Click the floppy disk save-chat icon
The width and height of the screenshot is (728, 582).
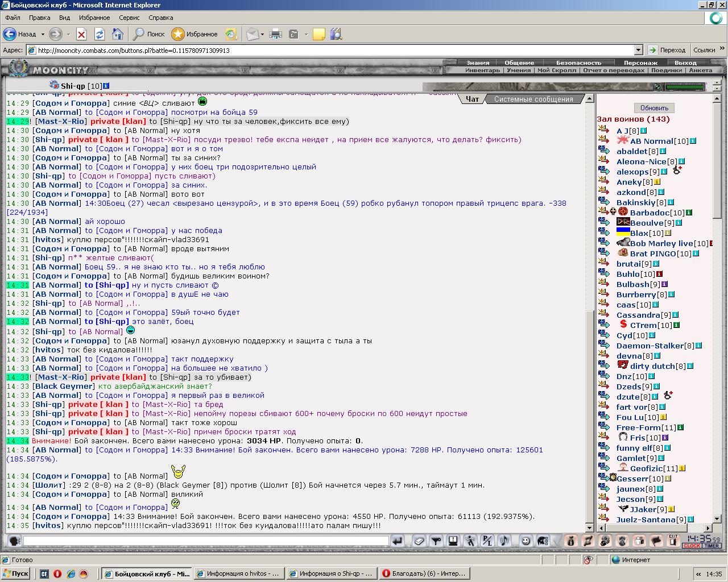pos(453,541)
